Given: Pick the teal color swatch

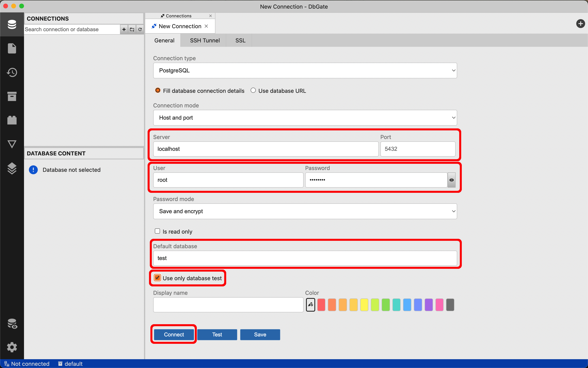Looking at the screenshot, I should click(396, 305).
